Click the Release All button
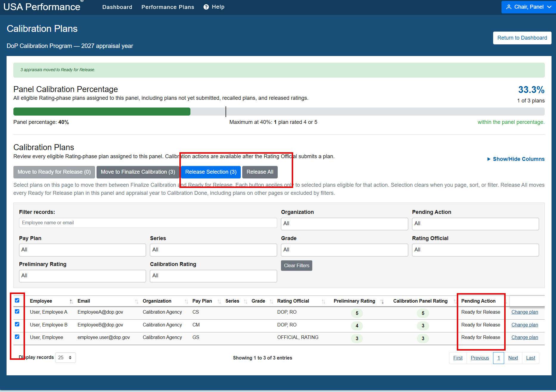Viewport: 556px width, 392px height. (x=260, y=172)
